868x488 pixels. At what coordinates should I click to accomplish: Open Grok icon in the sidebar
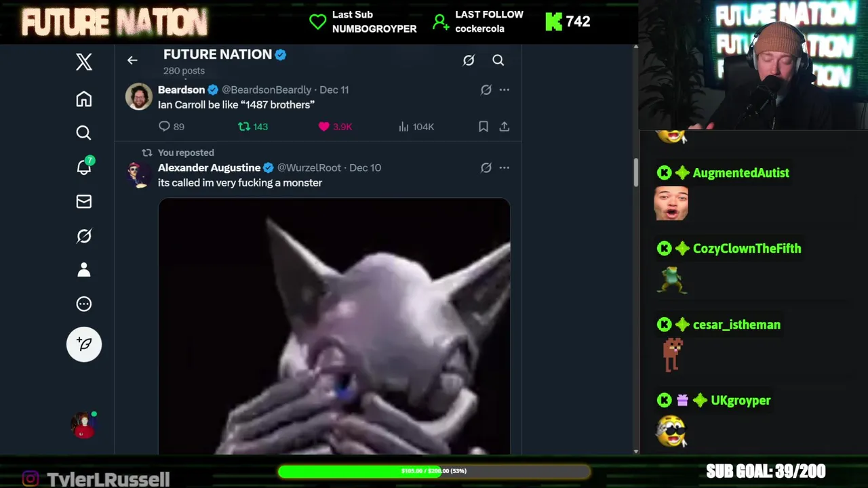[84, 236]
